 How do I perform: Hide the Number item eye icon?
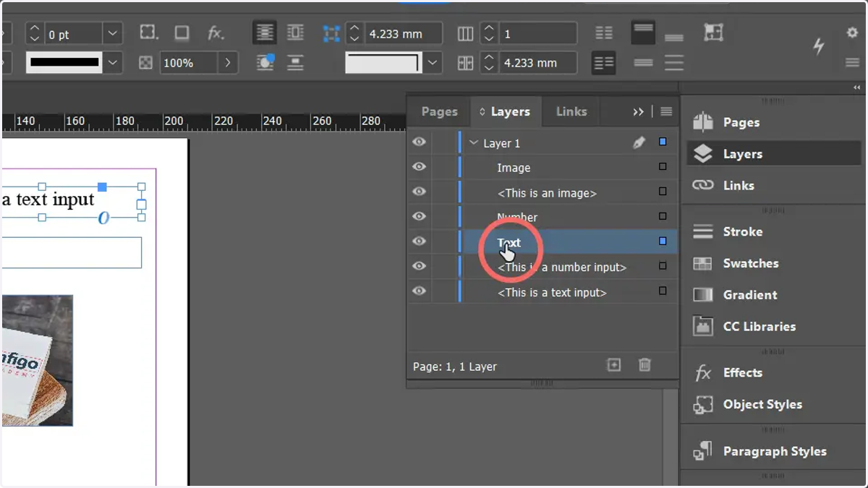419,216
